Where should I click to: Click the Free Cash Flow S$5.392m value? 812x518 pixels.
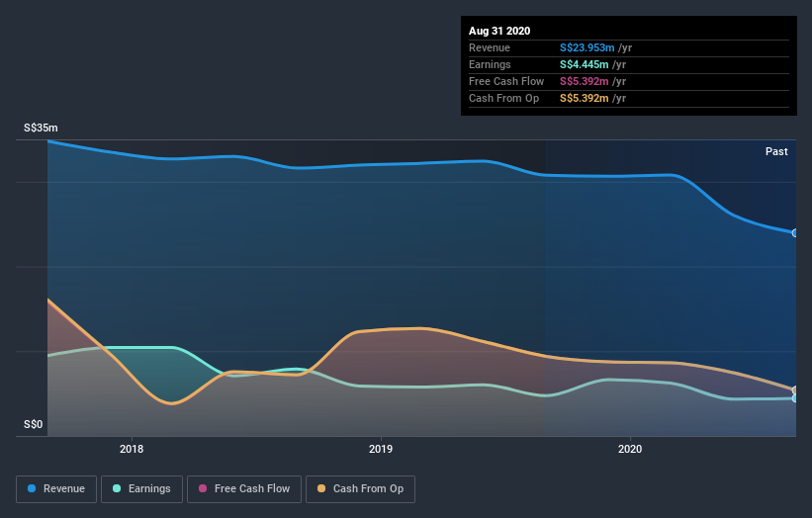tap(584, 81)
